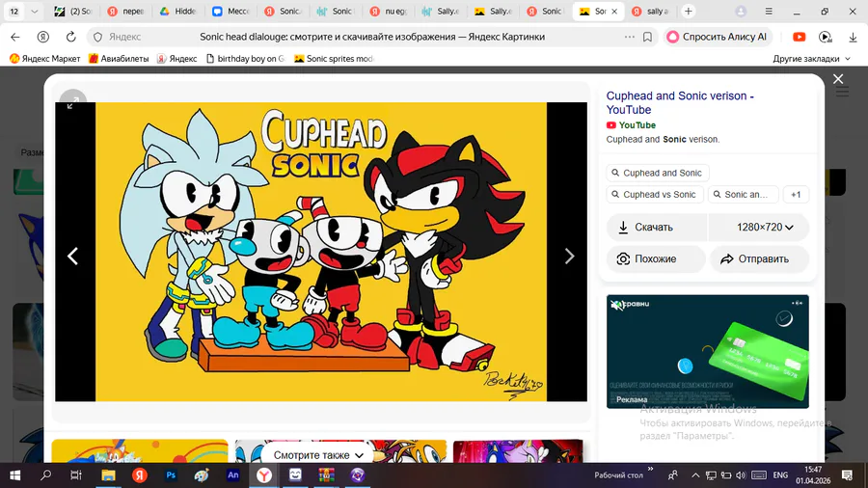Viewport: 868px width, 488px height.
Task: Open 'Яндекс Маркет' bookmark
Action: pyautogui.click(x=45, y=59)
